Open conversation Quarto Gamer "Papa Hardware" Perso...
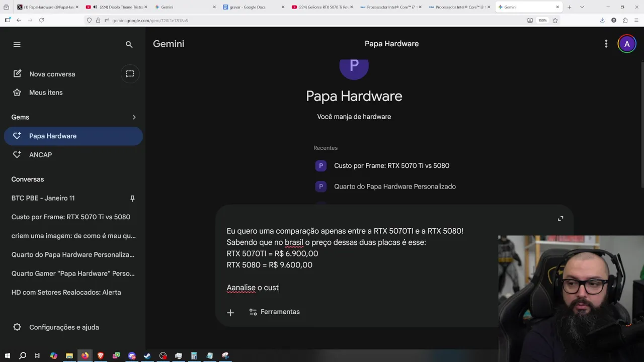The image size is (644, 362). click(x=73, y=274)
